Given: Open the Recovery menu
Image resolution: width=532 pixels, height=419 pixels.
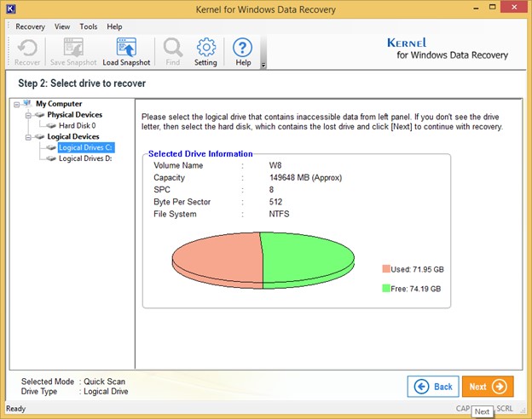Looking at the screenshot, I should pyautogui.click(x=30, y=26).
